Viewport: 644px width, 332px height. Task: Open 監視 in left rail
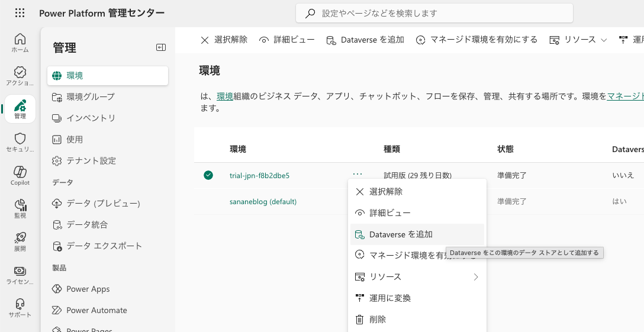coord(20,209)
